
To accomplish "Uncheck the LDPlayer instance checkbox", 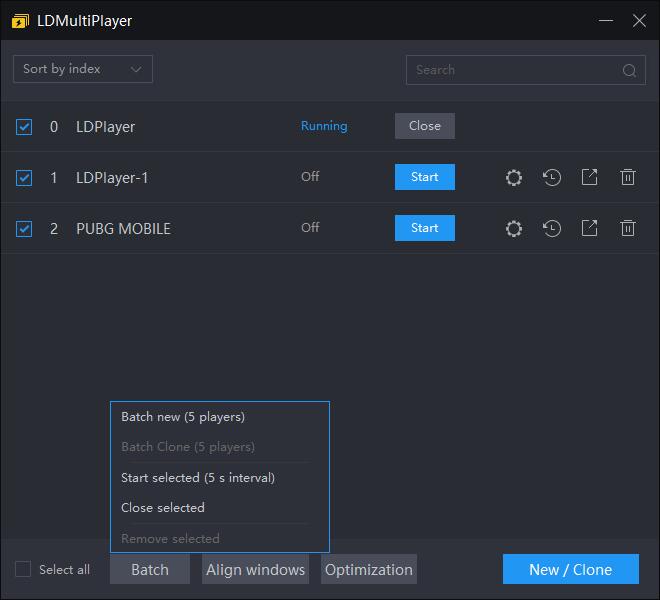I will pos(24,127).
